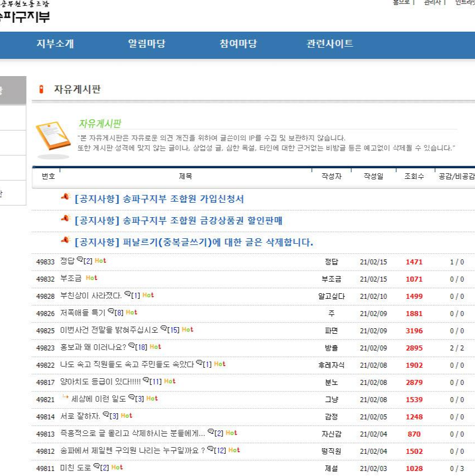Image resolution: width=475 pixels, height=476 pixels.
Task: Click comment bubble icon on 세상에 이런 일도
Action: pos(132,397)
